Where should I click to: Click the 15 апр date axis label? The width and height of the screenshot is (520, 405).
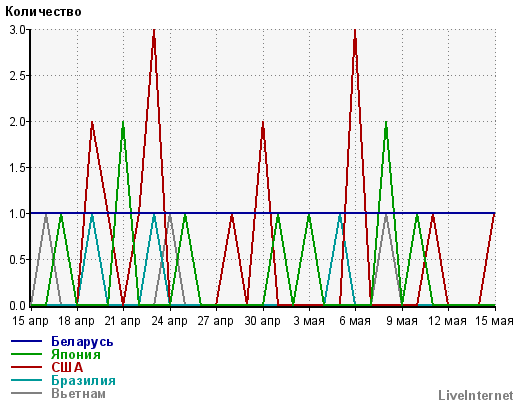(30, 321)
